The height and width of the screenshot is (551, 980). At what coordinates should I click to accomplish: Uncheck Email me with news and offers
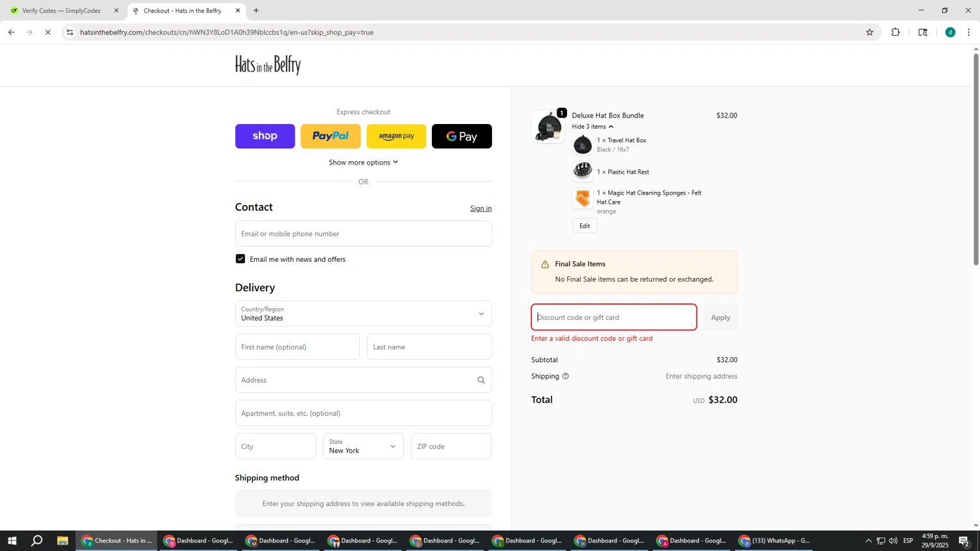point(240,259)
